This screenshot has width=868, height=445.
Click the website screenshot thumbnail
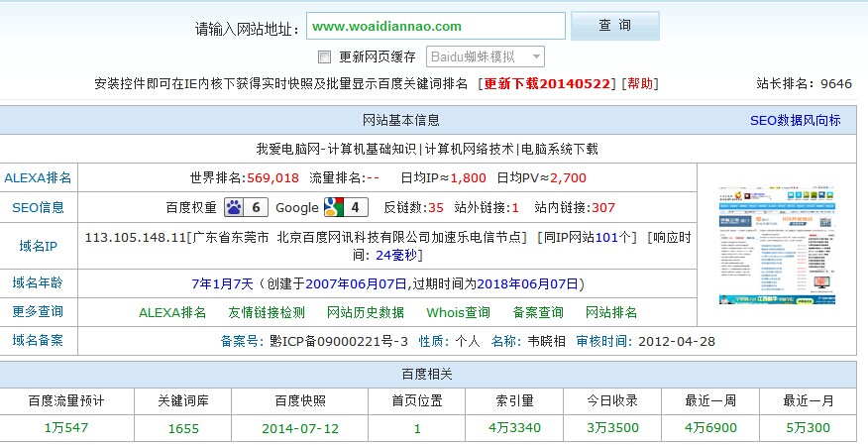point(777,246)
